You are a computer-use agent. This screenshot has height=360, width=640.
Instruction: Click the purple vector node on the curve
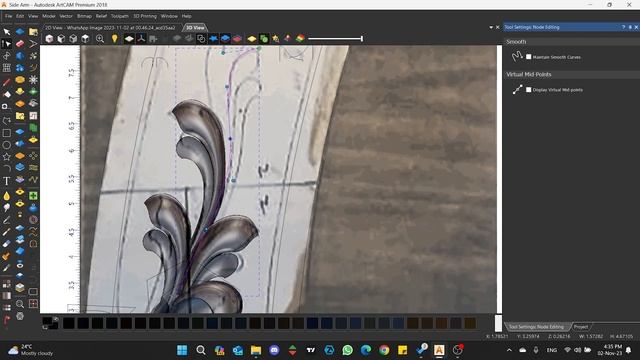click(x=230, y=139)
